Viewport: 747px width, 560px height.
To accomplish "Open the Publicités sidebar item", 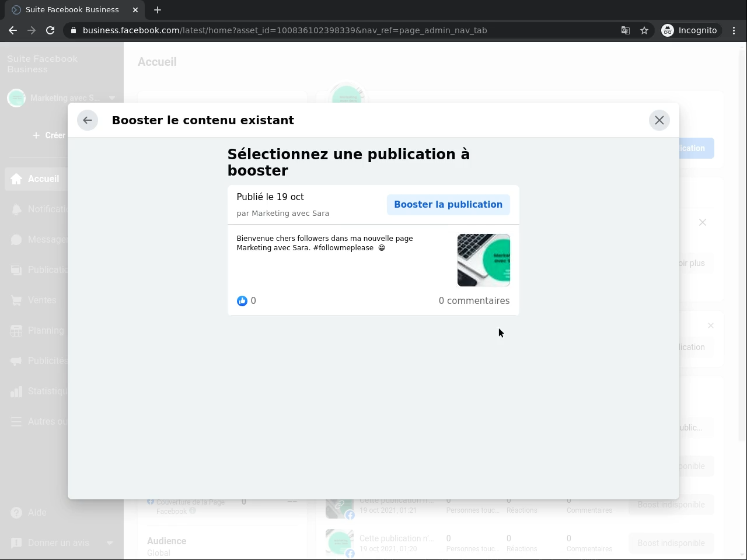I will click(35, 361).
